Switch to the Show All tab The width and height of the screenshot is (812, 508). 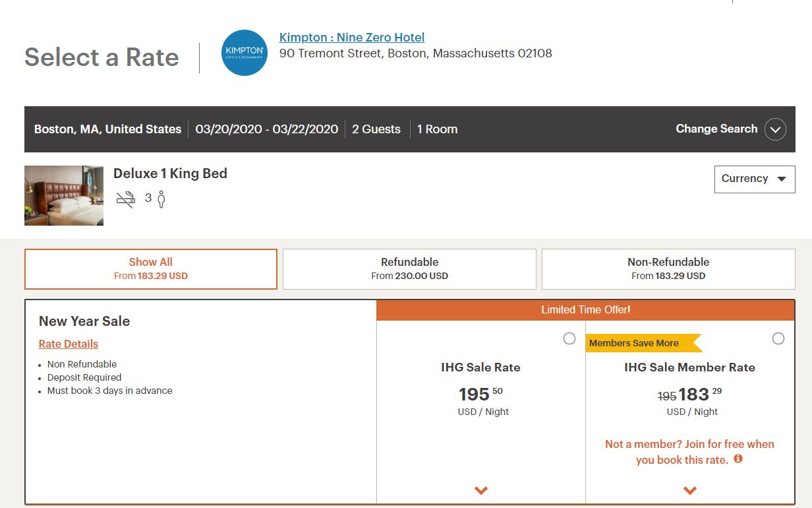[x=151, y=269]
